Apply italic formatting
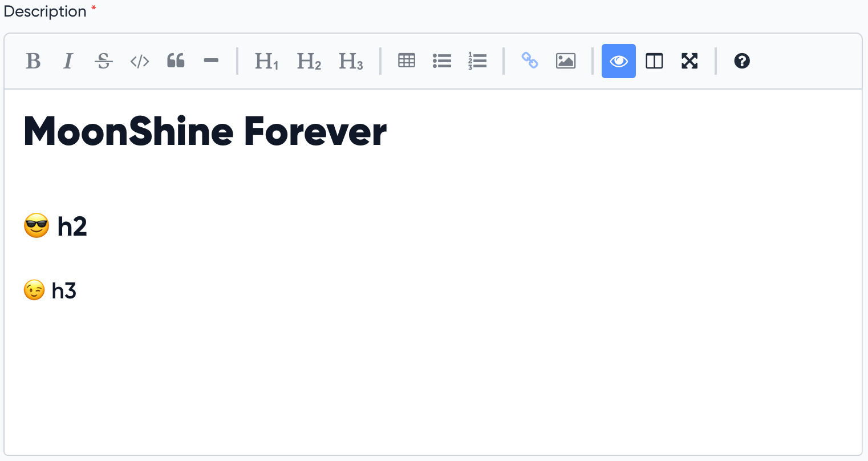The width and height of the screenshot is (868, 461). point(68,61)
